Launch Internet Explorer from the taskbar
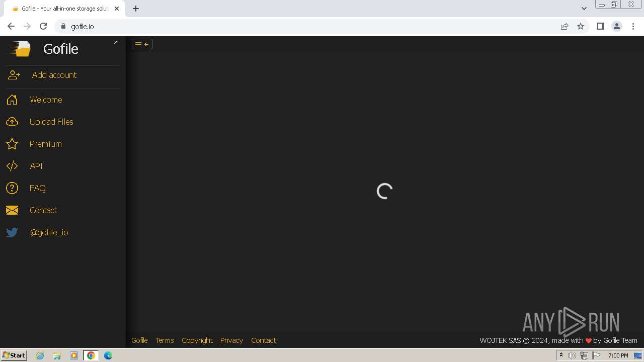This screenshot has height=362, width=644. point(40,355)
